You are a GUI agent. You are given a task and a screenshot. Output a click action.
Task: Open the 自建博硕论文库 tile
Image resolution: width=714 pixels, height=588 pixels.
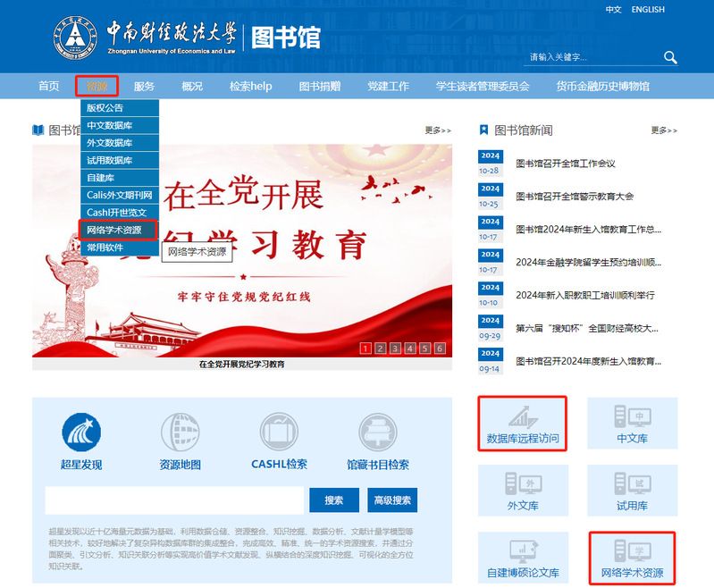(x=523, y=559)
